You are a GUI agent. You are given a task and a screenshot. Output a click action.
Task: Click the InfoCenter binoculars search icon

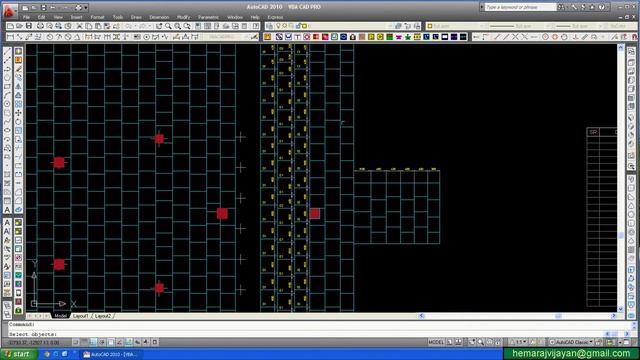[x=562, y=7]
